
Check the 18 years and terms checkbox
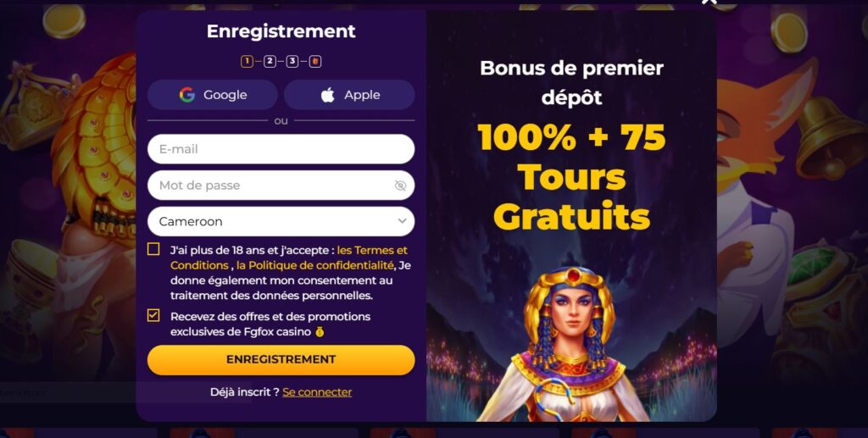pyautogui.click(x=153, y=249)
